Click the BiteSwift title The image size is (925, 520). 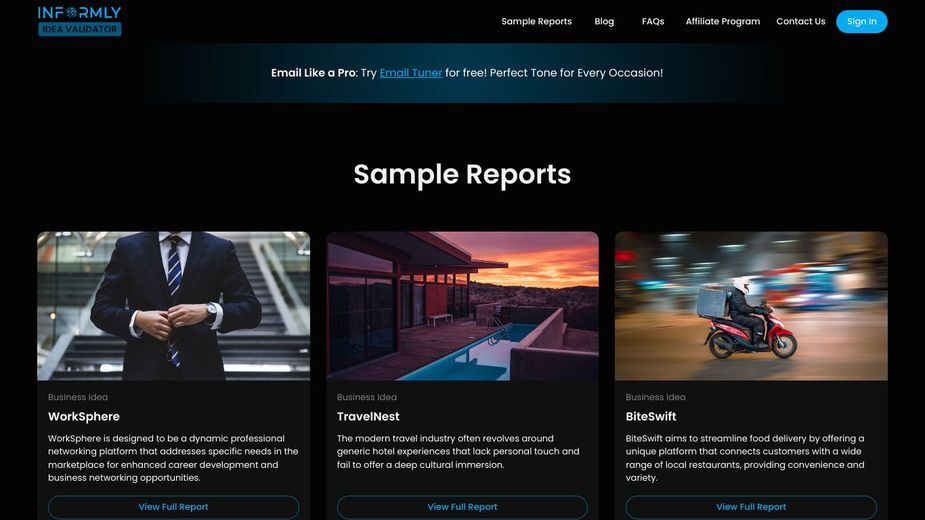[x=651, y=416]
